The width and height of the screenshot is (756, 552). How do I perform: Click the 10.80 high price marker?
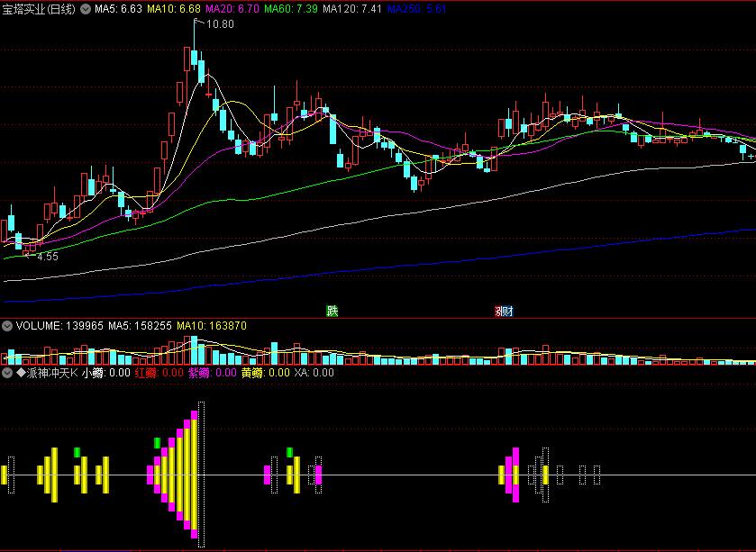(220, 24)
